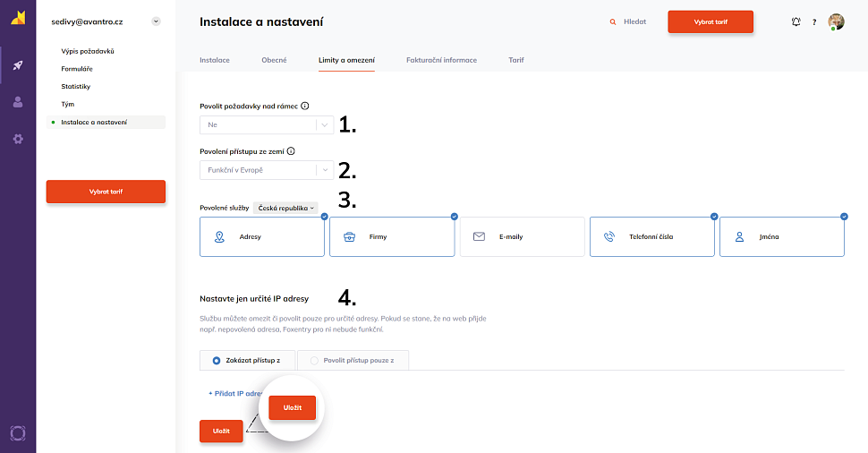Open the user profile sidebar icon
868x453 pixels.
click(x=18, y=102)
